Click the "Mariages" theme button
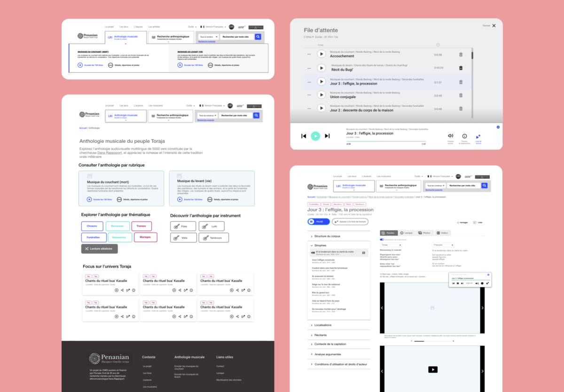564x392 pixels. pos(145,237)
